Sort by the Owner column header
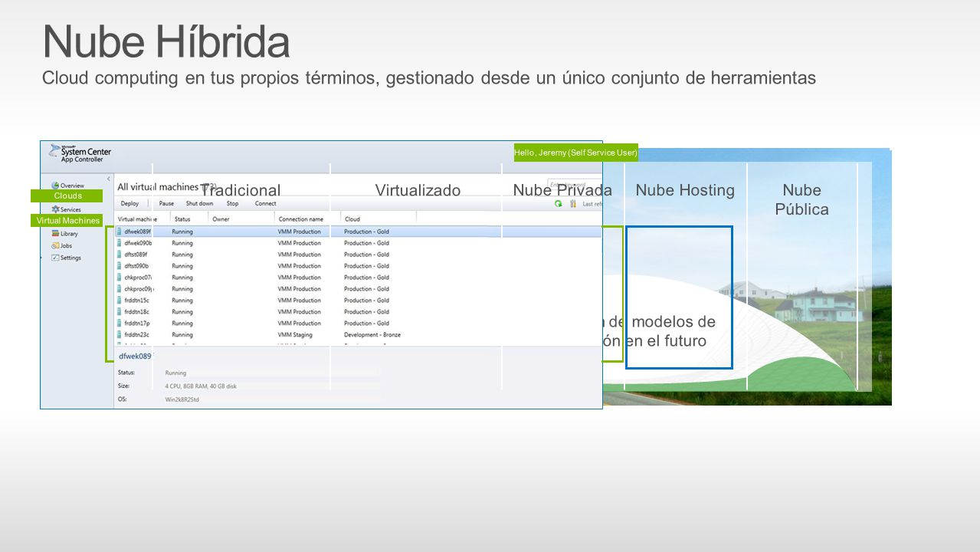The width and height of the screenshot is (980, 552). [x=221, y=219]
